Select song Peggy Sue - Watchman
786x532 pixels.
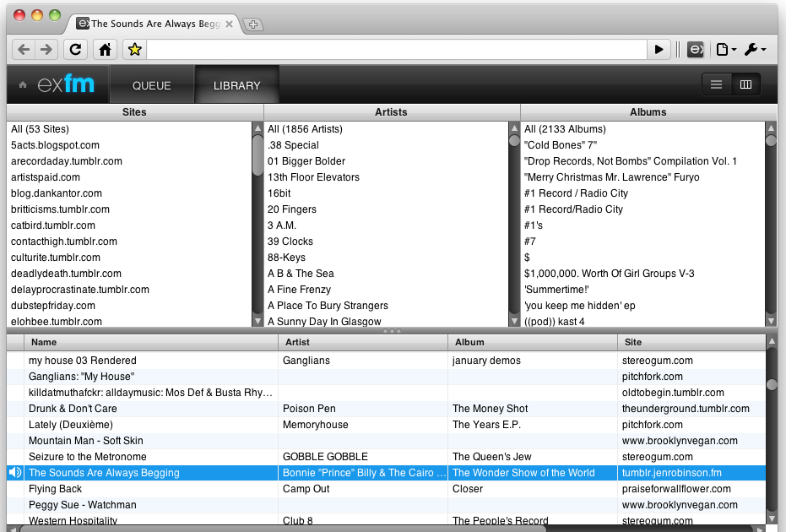point(387,505)
